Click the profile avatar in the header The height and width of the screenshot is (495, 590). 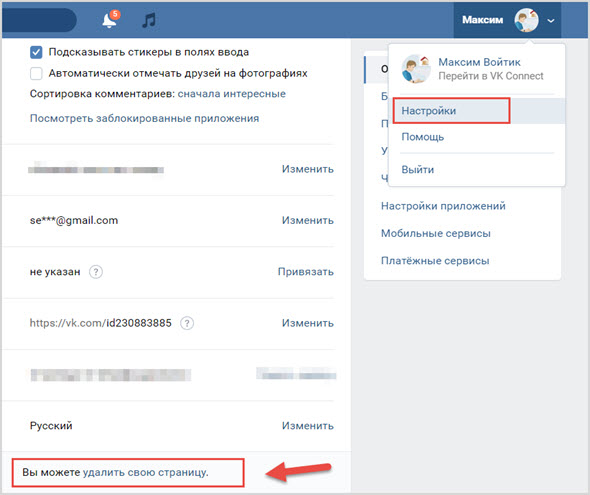[526, 20]
